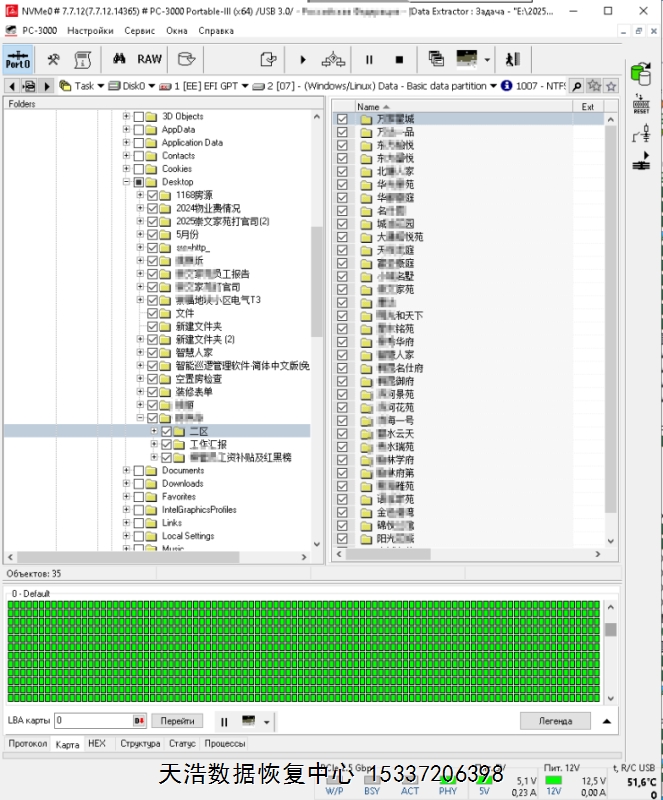Click the exit (running man) icon
Screen dimensions: 663x800
(513, 59)
